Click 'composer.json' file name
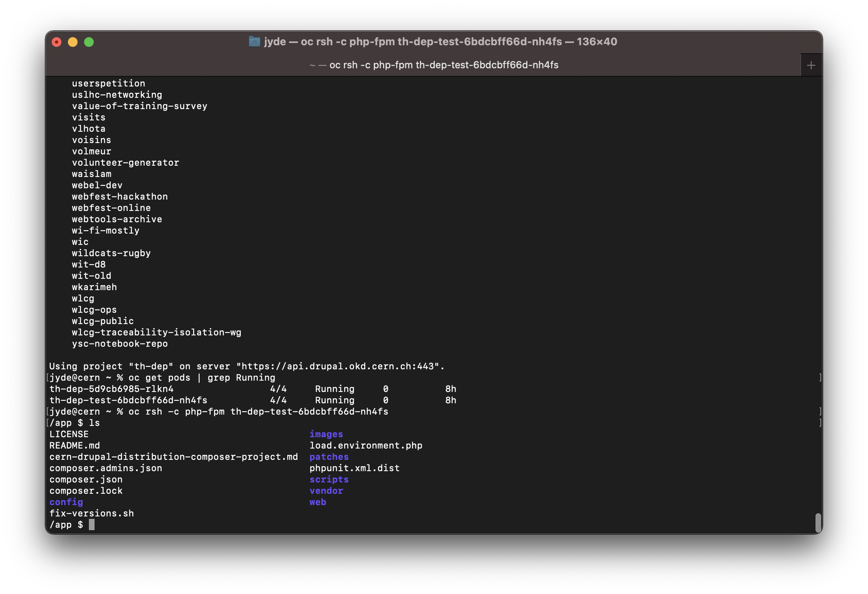 click(86, 480)
